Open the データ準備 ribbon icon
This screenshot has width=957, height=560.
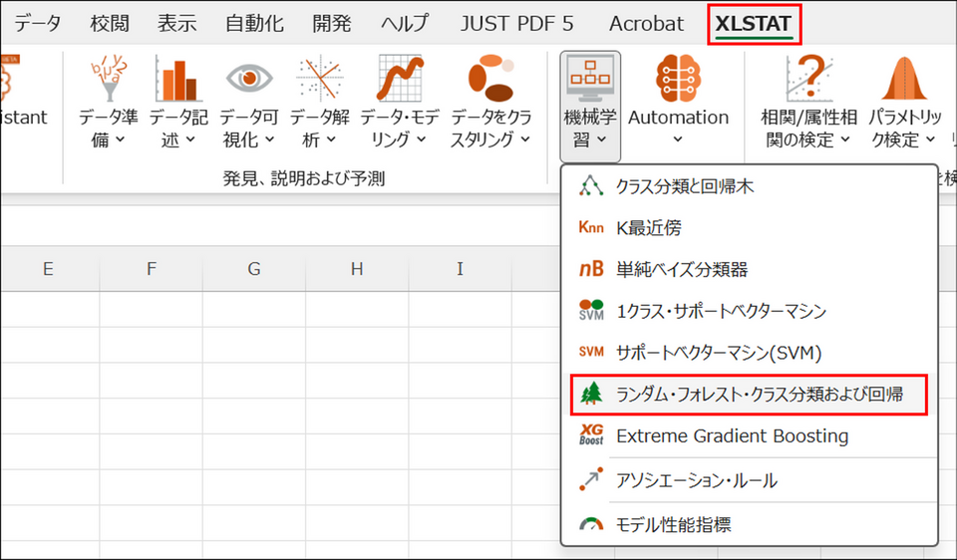tap(108, 80)
